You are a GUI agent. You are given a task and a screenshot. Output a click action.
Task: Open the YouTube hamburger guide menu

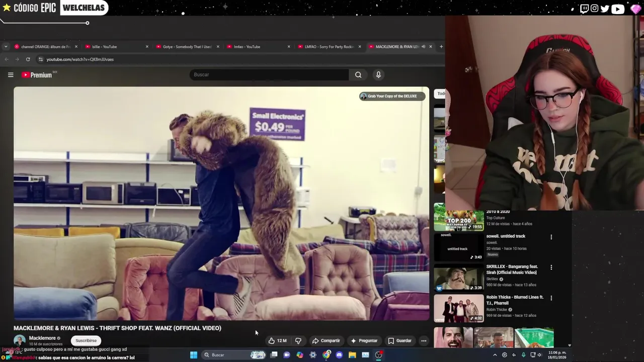click(11, 75)
